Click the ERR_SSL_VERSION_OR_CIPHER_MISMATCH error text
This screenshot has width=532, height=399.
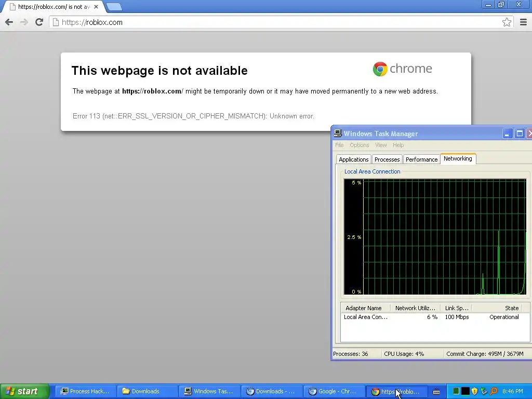click(193, 116)
